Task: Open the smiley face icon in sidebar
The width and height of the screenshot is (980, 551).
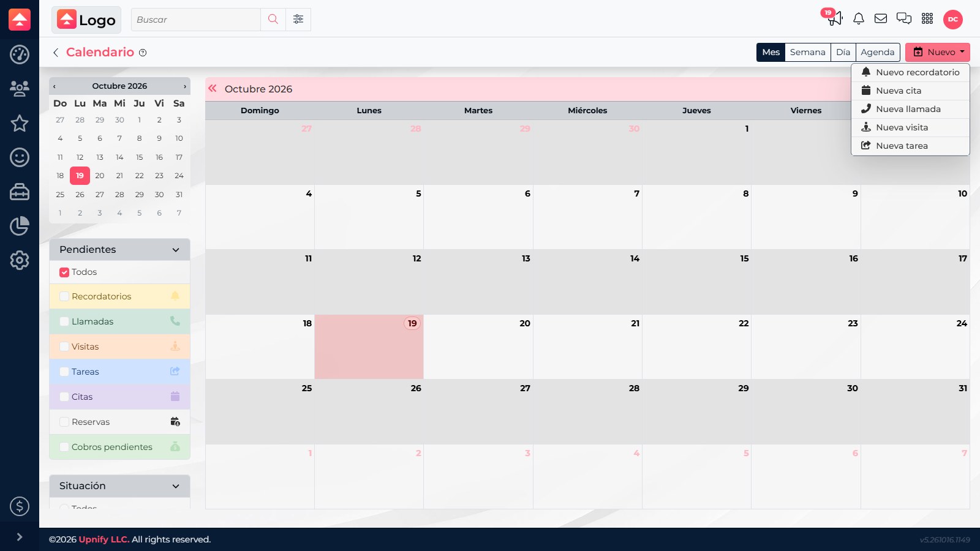Action: (20, 157)
